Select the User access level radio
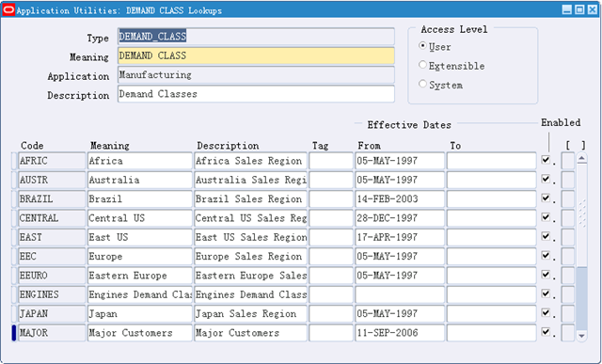The height and width of the screenshot is (364, 602). (422, 46)
